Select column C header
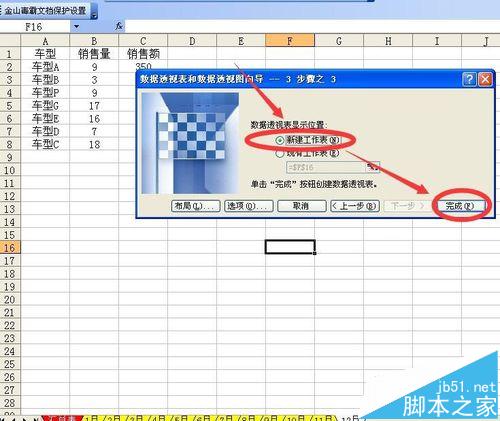This screenshot has height=421, width=500. (x=143, y=41)
